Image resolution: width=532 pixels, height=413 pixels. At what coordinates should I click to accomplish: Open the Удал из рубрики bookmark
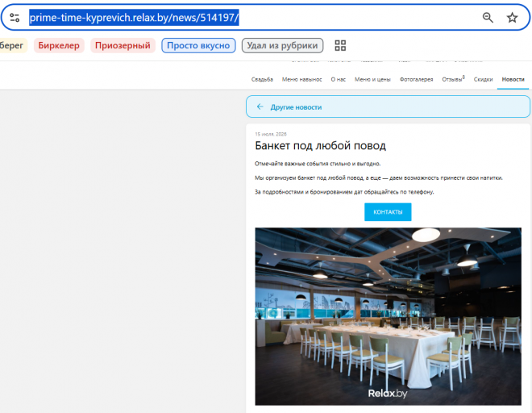pyautogui.click(x=282, y=45)
